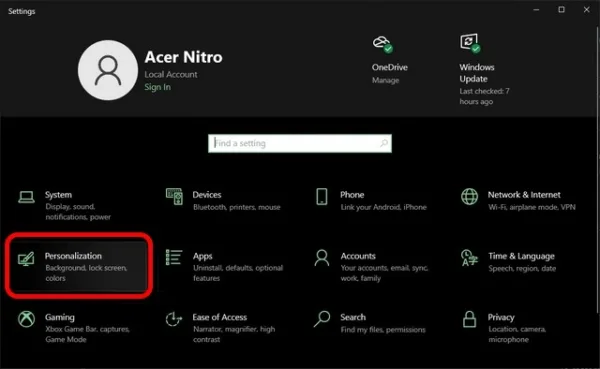Maximize the Settings window

click(561, 10)
